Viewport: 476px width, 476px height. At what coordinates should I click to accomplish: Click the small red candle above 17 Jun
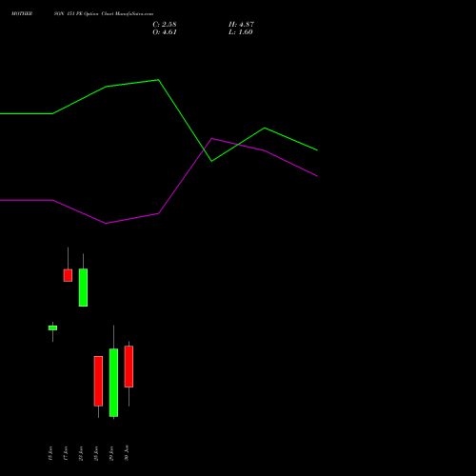point(68,275)
